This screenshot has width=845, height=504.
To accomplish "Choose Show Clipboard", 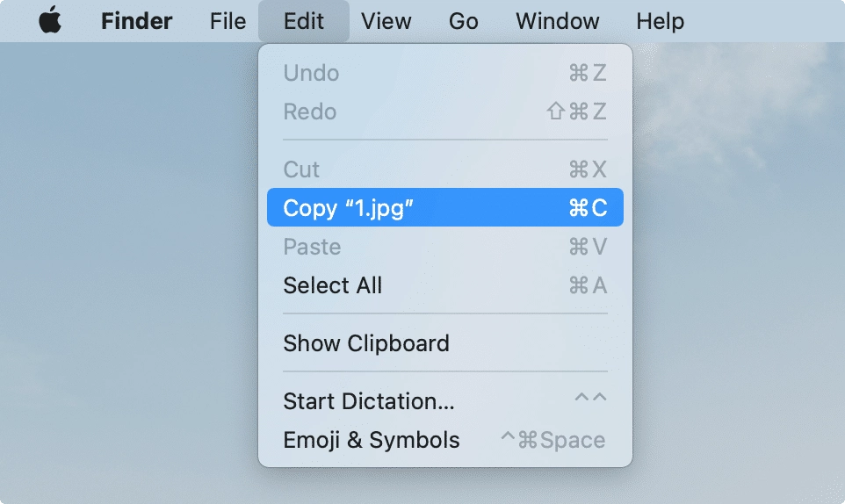I will tap(365, 343).
